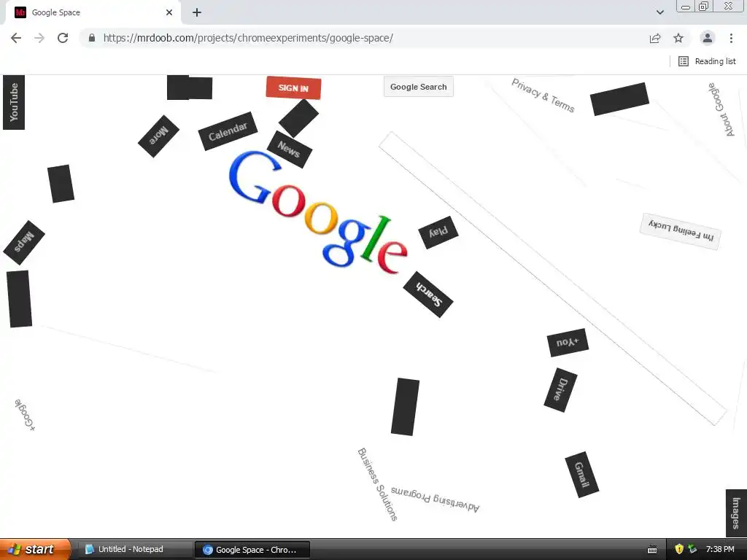Click the flipped +You nav item

[568, 343]
